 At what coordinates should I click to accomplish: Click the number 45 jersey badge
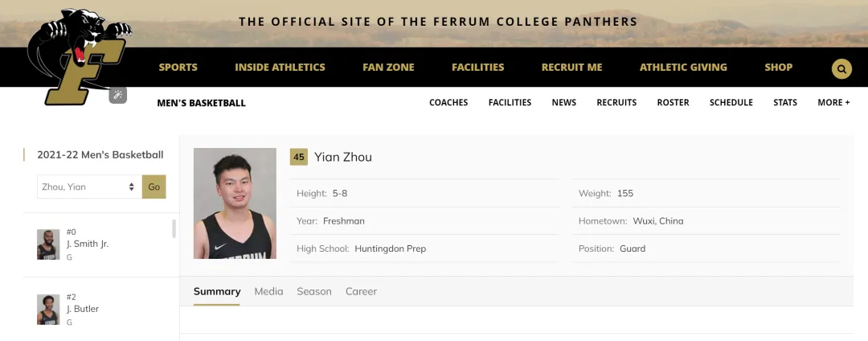[299, 157]
